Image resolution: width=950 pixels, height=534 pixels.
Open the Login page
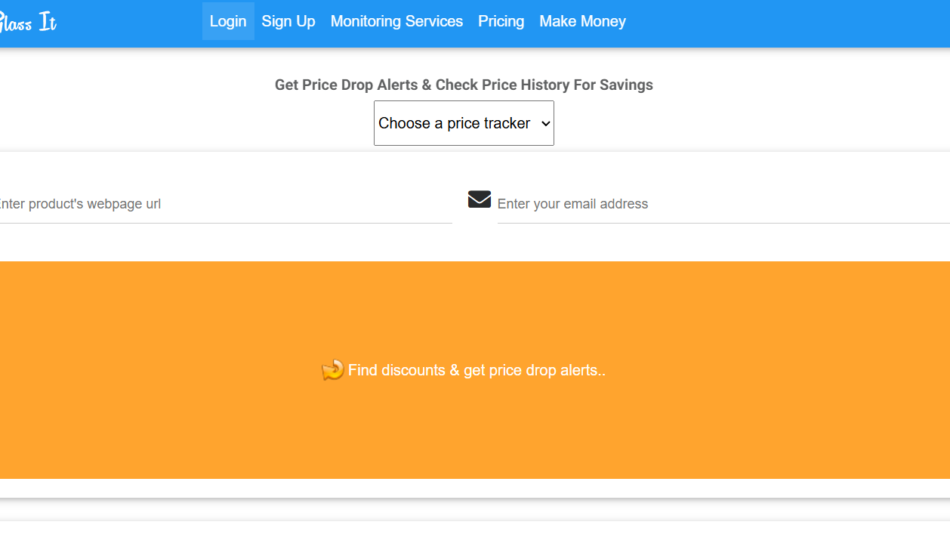pos(228,21)
